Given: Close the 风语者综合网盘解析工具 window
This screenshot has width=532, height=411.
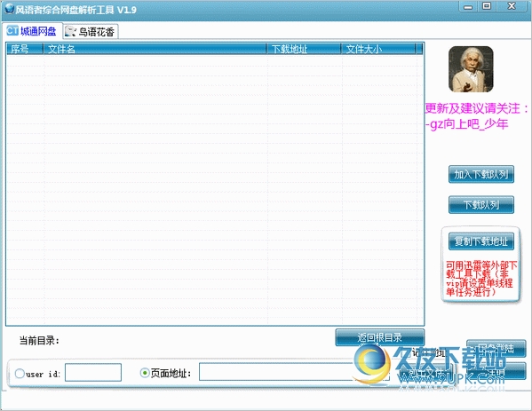Looking at the screenshot, I should (x=512, y=6).
